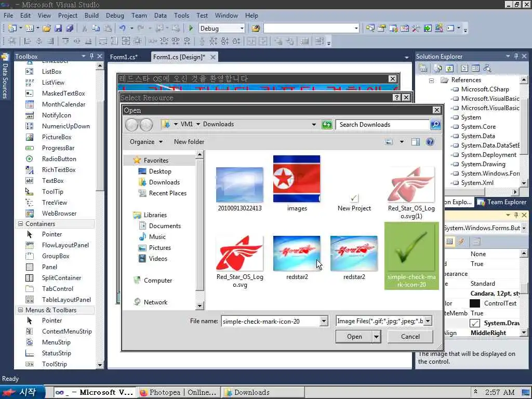Click the Help icon in Open dialog toolbar

(x=430, y=142)
